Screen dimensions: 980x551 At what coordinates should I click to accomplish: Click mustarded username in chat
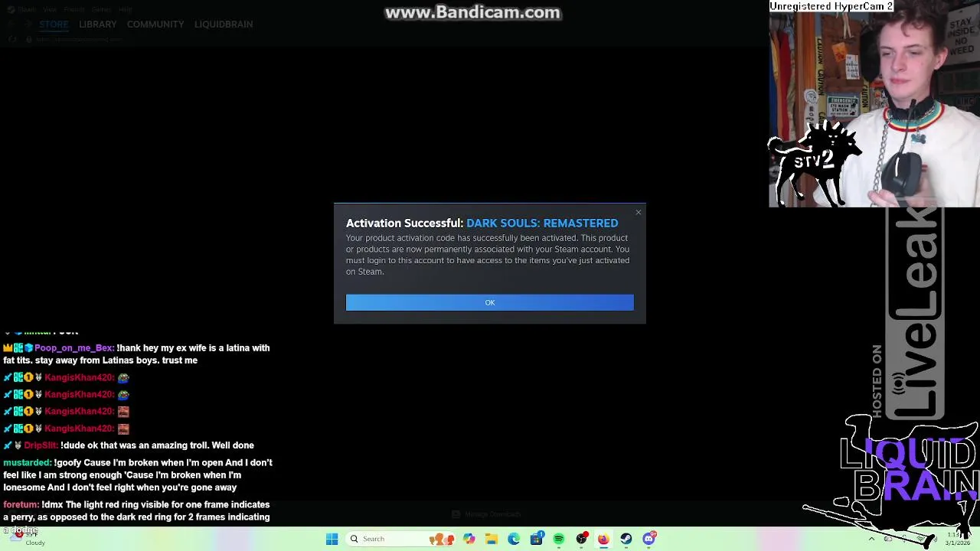click(27, 463)
